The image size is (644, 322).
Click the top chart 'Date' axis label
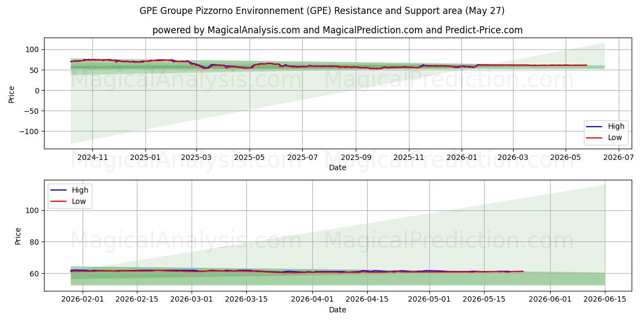[x=338, y=167]
